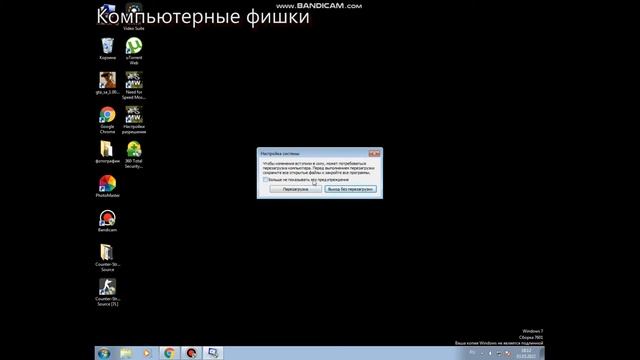Screen dimensions: 640x360
Task: Switch to the system configuration taskbar button
Action: tap(213, 353)
